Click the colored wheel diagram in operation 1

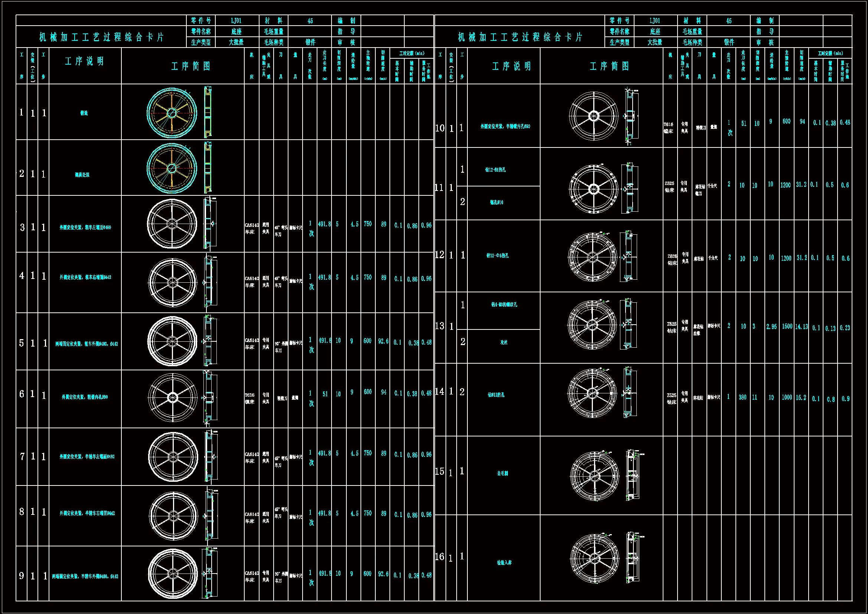[x=172, y=113]
